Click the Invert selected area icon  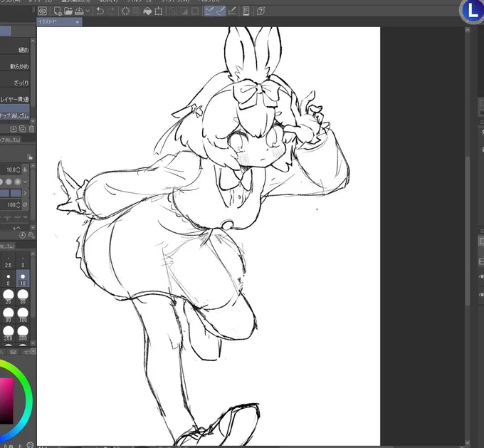[x=184, y=11]
